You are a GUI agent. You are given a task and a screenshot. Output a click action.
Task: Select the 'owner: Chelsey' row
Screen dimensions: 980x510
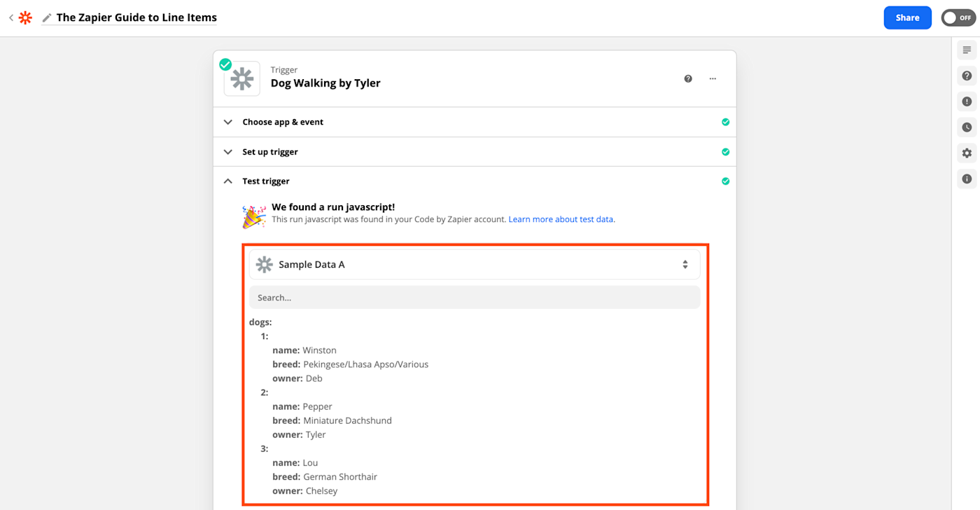(x=304, y=490)
